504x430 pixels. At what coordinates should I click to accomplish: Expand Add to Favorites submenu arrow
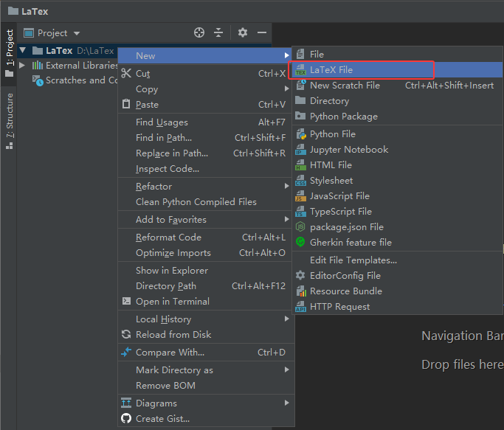click(287, 219)
